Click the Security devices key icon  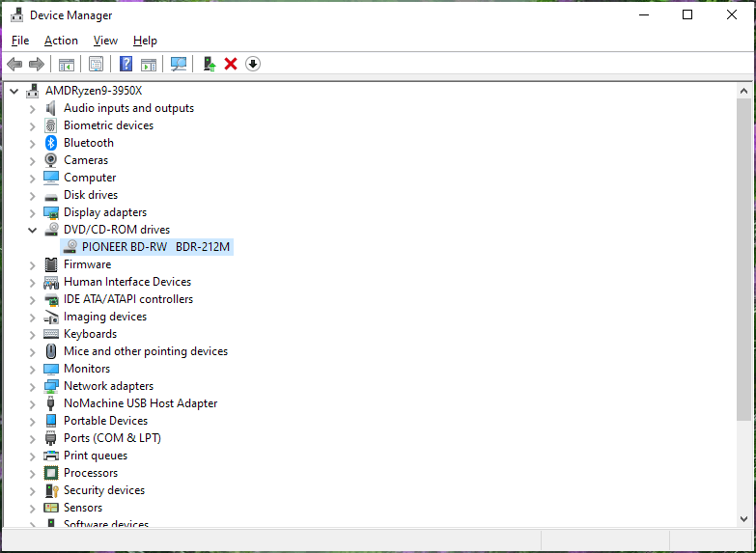(51, 490)
